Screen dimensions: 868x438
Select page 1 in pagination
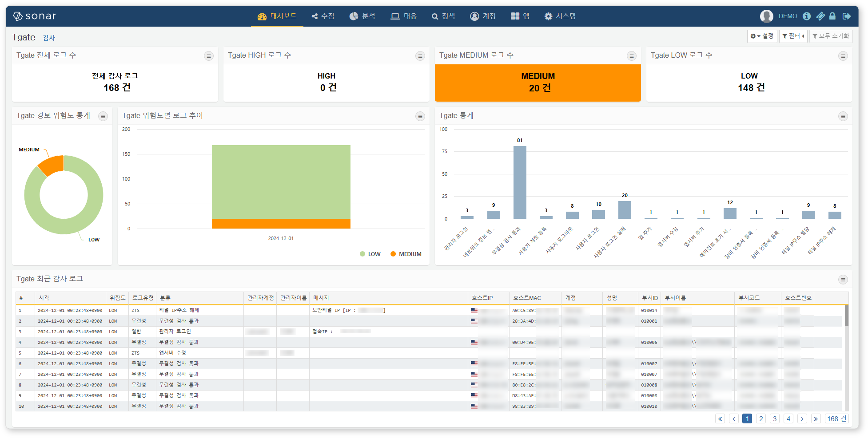click(747, 419)
